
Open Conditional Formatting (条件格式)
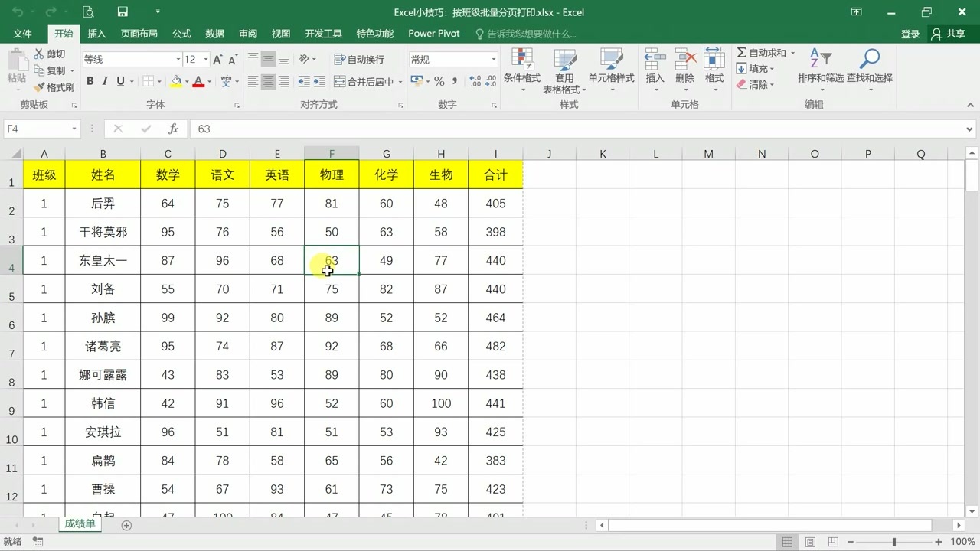522,70
